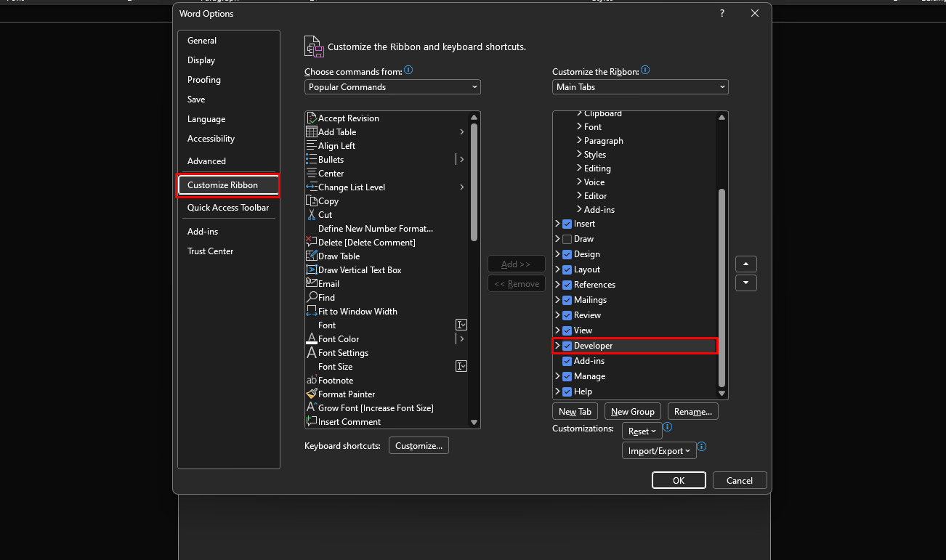
Task: Open the Reset customizations dropdown
Action: pyautogui.click(x=642, y=431)
